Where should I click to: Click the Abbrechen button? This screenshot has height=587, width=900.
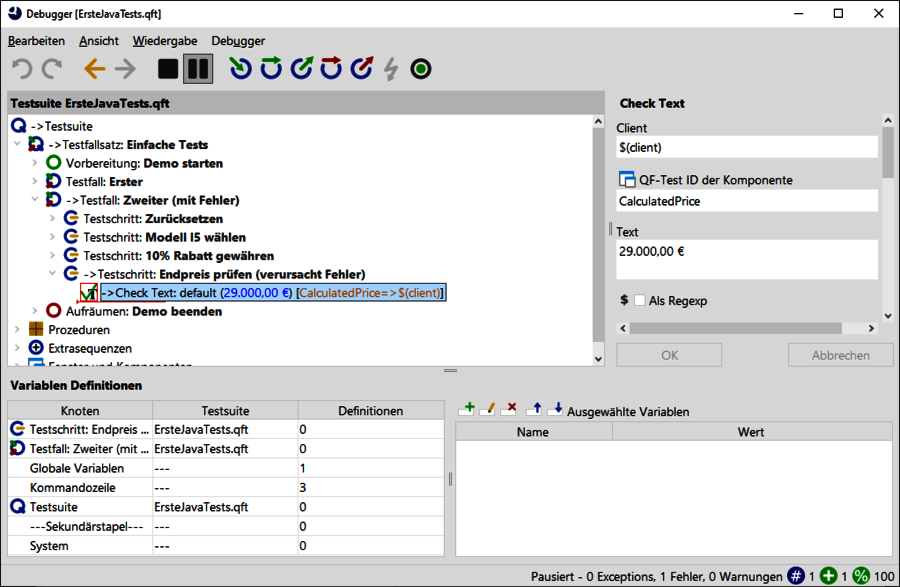(840, 355)
